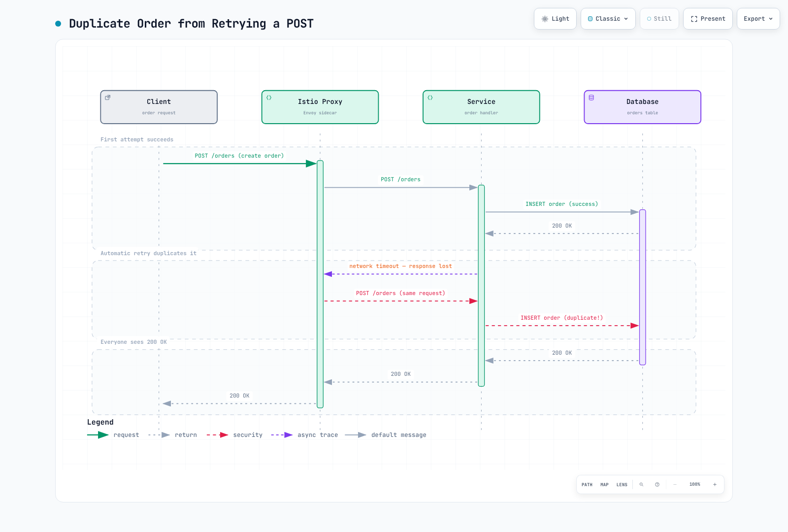Viewport: 788px width, 532px height.
Task: Click the 'INSERT order (success)' message label
Action: pos(561,204)
